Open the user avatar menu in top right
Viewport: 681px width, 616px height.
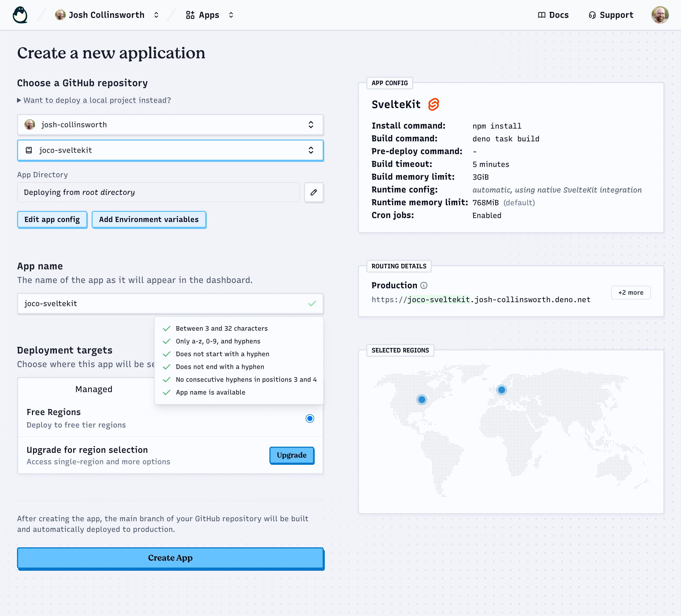point(660,15)
